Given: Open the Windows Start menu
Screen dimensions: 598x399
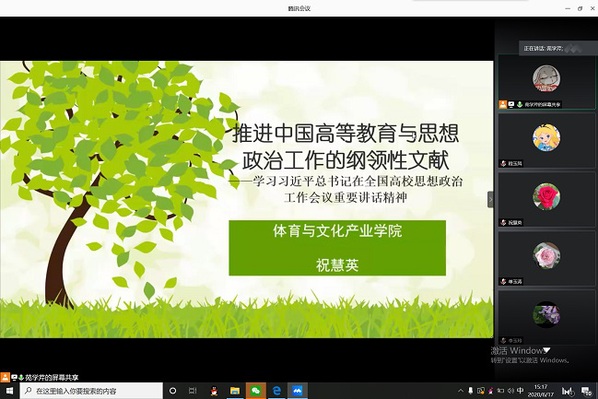Looking at the screenshot, I should 10,391.
